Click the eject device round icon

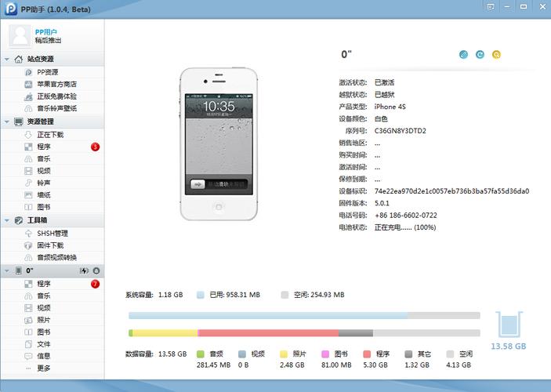pyautogui.click(x=96, y=270)
